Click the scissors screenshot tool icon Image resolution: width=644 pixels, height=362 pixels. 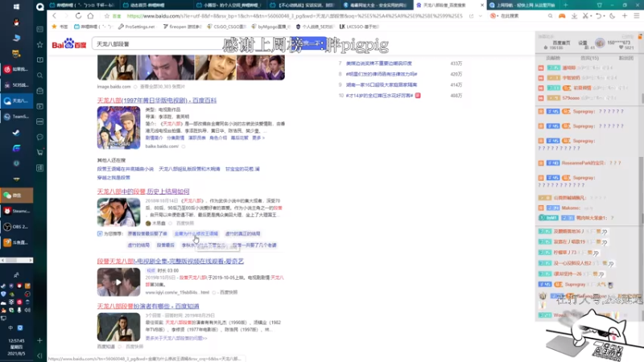pos(585,16)
